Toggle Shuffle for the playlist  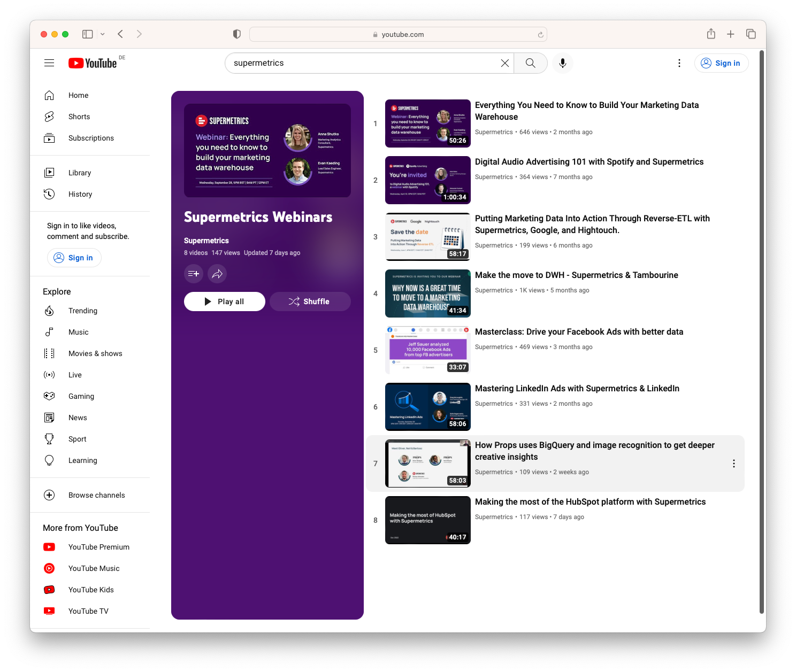tap(310, 302)
